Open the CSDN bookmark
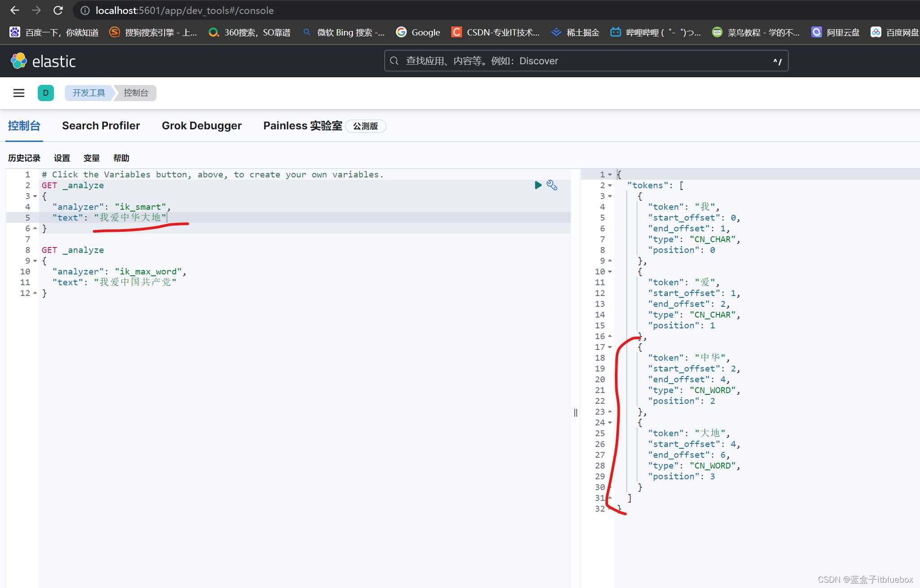 coord(495,32)
